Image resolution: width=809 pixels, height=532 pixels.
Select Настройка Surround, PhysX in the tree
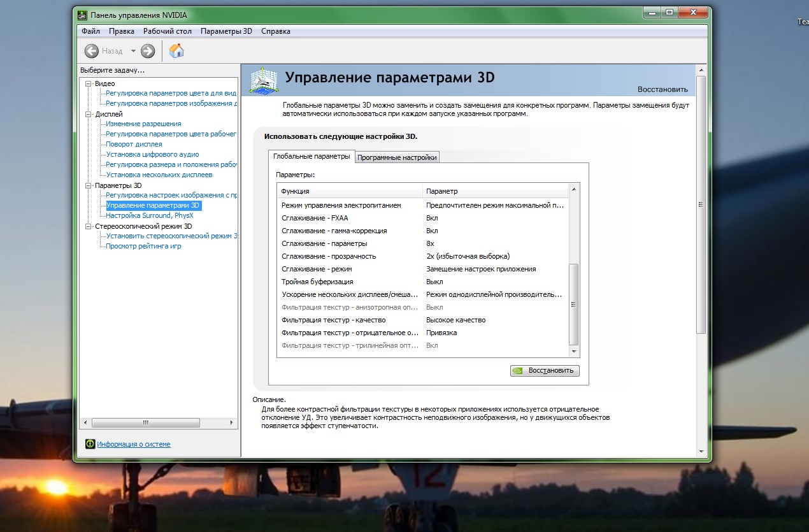(150, 215)
